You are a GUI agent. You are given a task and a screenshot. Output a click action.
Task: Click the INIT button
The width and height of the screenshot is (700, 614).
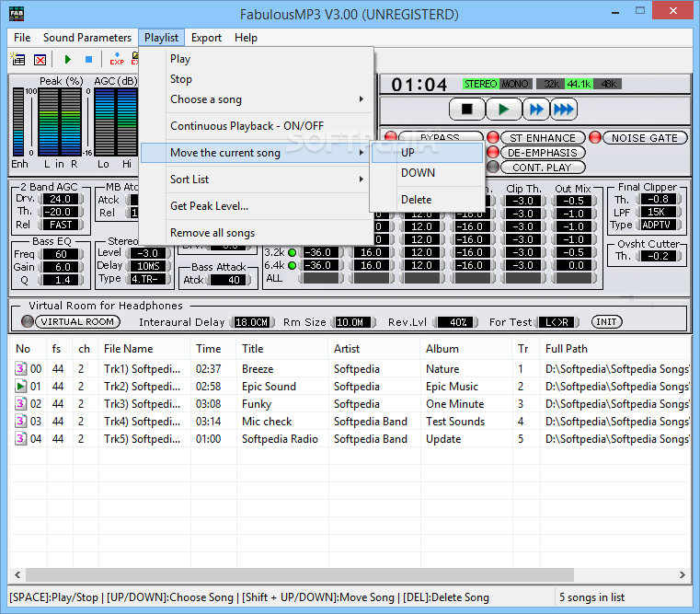click(606, 322)
